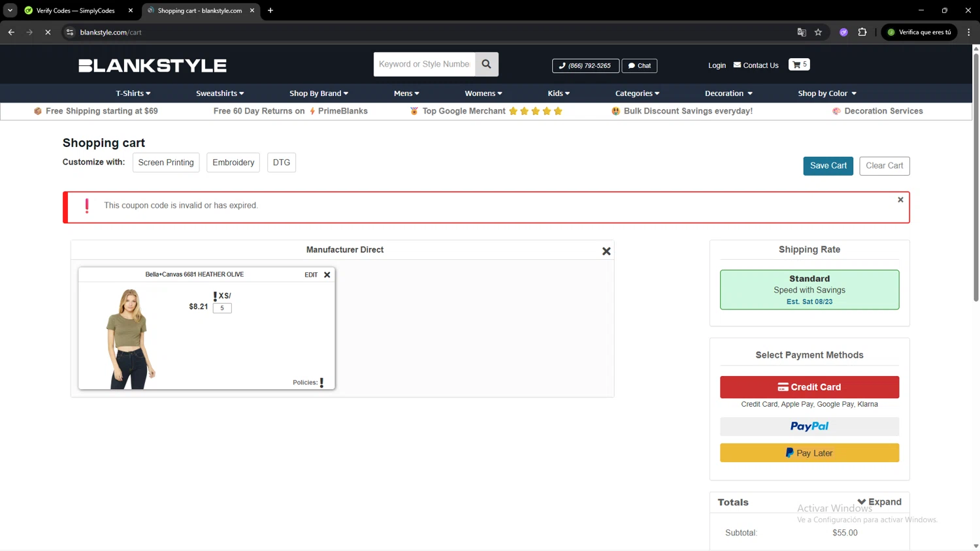Image resolution: width=980 pixels, height=551 pixels.
Task: Click the Clear Cart button
Action: (x=885, y=166)
